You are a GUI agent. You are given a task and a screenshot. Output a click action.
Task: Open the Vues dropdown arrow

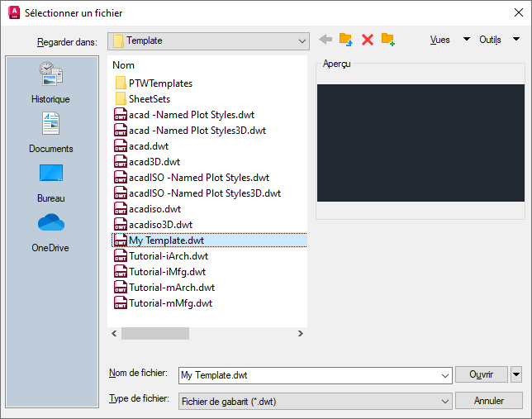click(467, 39)
